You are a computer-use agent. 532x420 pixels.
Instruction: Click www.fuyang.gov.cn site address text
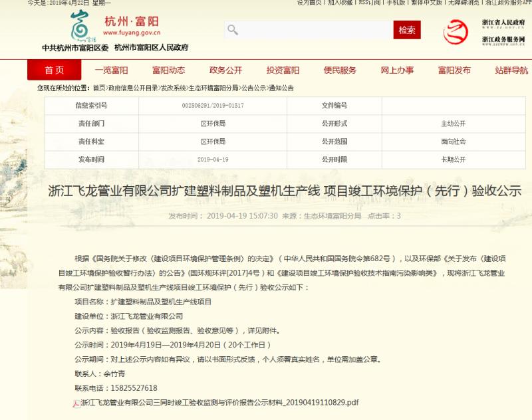132,33
